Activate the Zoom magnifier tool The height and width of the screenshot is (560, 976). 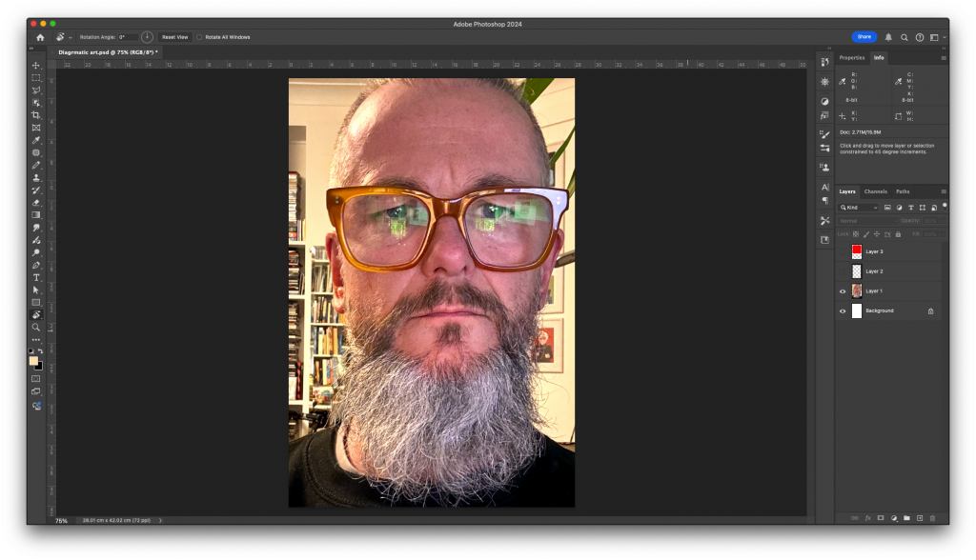[36, 327]
